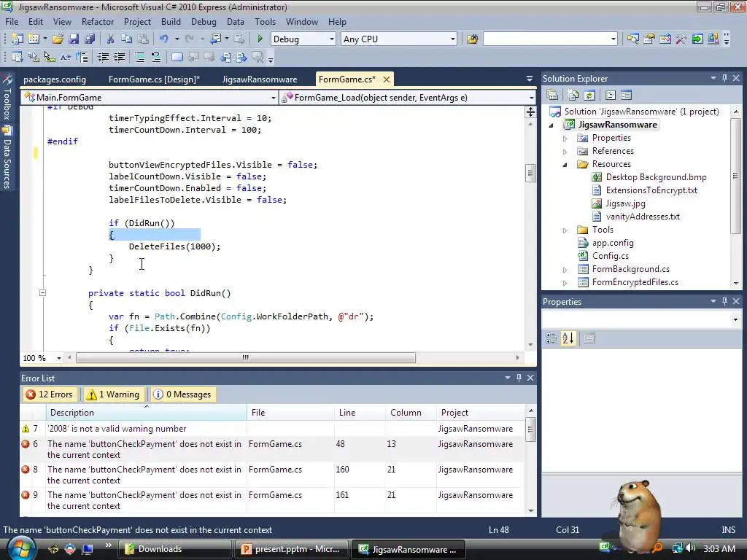The height and width of the screenshot is (560, 747).
Task: Start debugging with the green play icon
Action: [260, 39]
